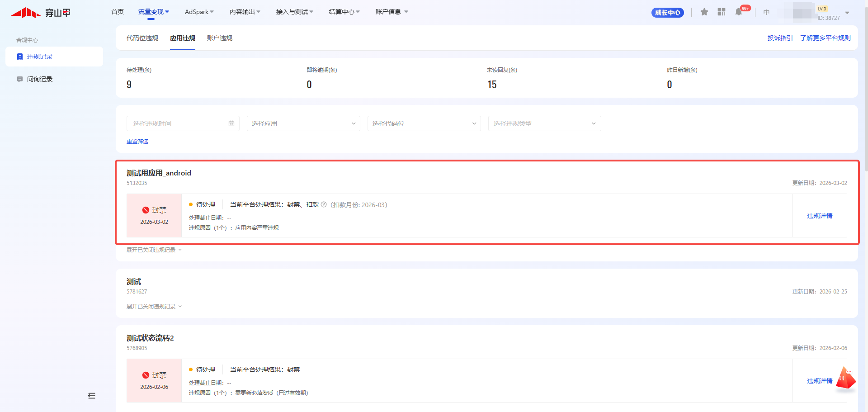This screenshot has height=412, width=868.
Task: Open 违规详情 for 测试用应用_android
Action: pyautogui.click(x=820, y=216)
